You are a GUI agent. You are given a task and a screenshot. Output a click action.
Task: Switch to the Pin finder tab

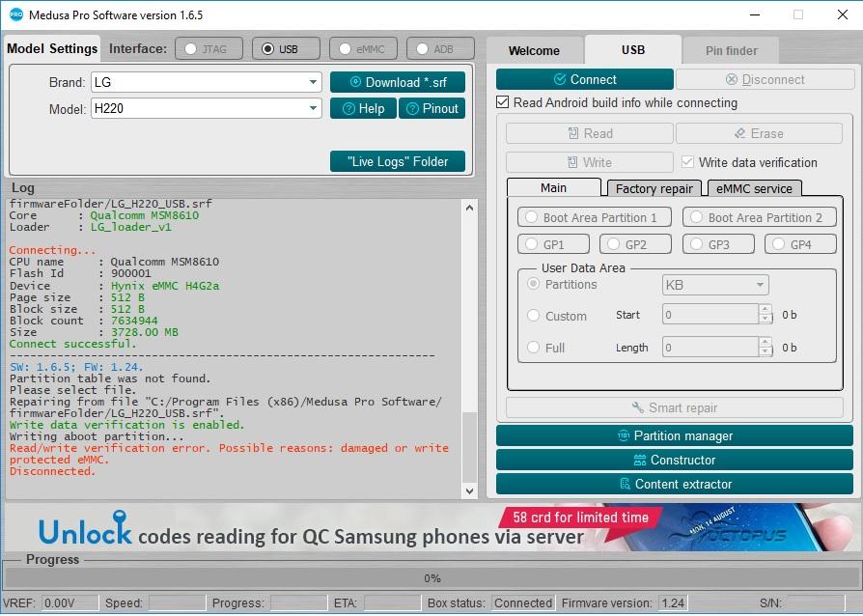click(x=731, y=50)
